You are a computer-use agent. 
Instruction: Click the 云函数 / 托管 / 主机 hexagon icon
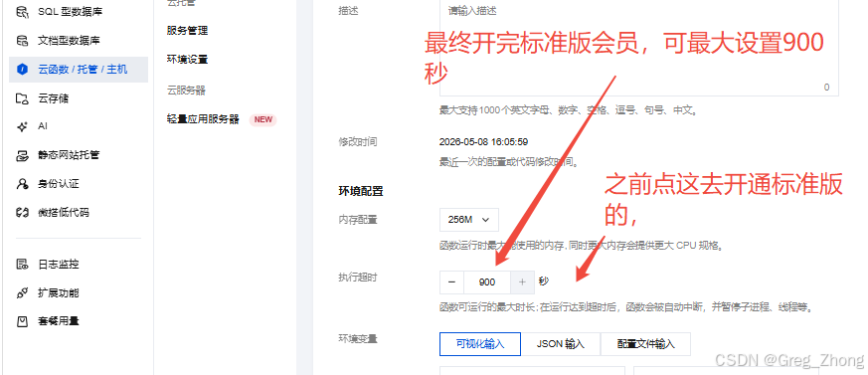pos(22,70)
